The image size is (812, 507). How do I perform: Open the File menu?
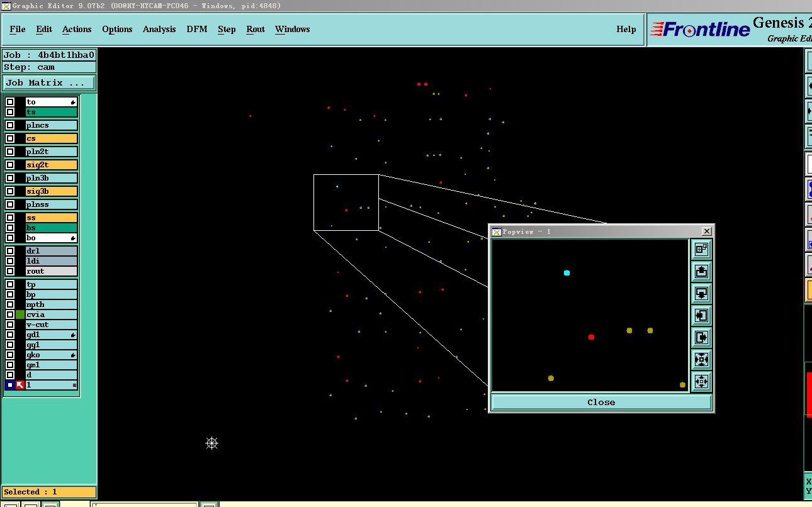(x=18, y=29)
